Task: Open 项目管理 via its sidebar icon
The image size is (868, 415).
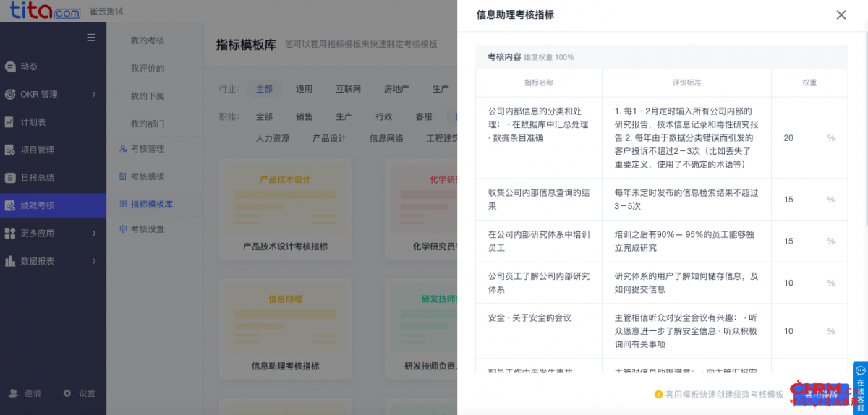Action: pyautogui.click(x=10, y=150)
